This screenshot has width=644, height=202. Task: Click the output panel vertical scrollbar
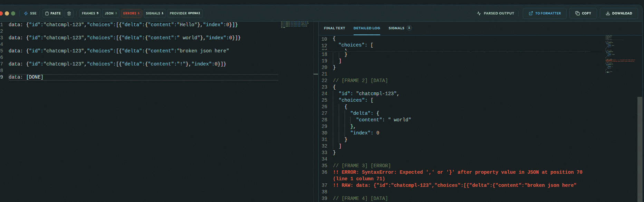(640, 149)
